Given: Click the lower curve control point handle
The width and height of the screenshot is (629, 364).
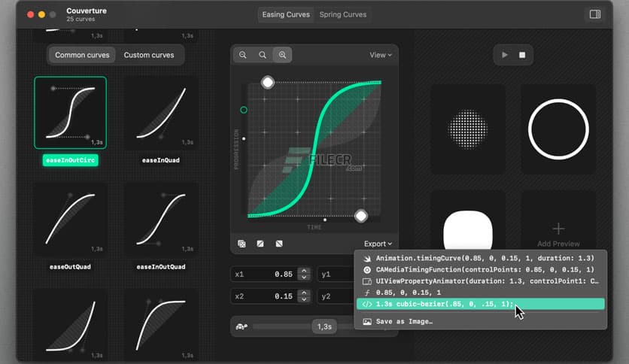Looking at the screenshot, I should click(361, 216).
